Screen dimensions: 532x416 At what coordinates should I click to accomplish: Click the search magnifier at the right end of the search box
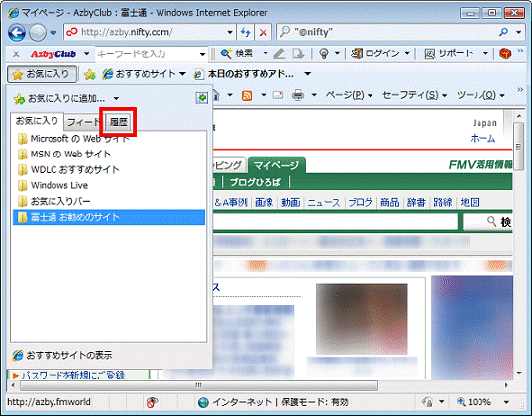pyautogui.click(x=504, y=32)
